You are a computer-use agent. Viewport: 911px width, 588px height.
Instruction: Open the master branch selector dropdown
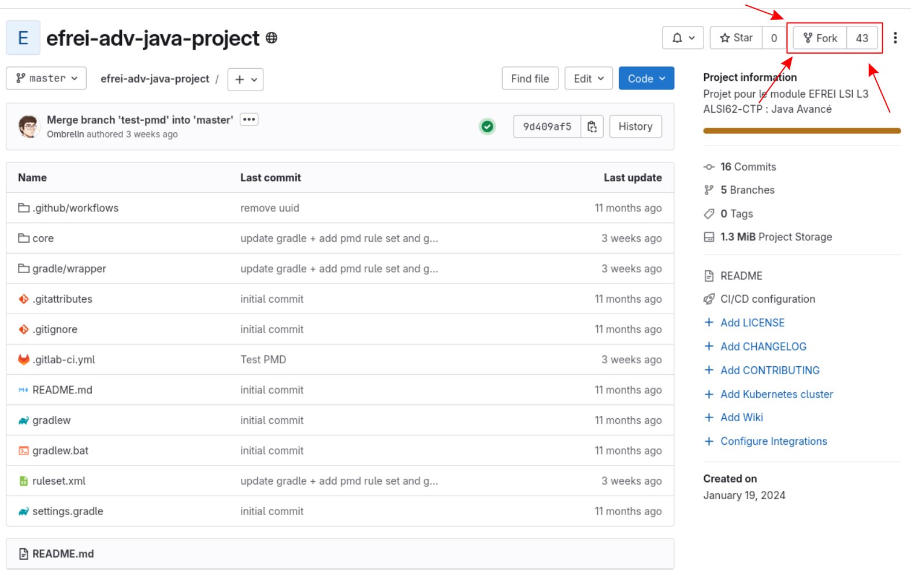point(46,79)
